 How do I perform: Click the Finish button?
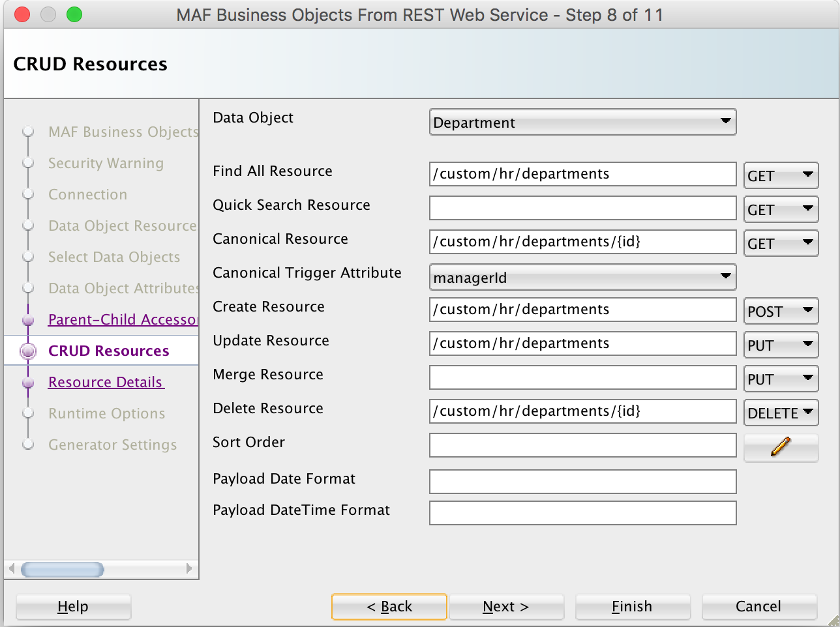(633, 607)
